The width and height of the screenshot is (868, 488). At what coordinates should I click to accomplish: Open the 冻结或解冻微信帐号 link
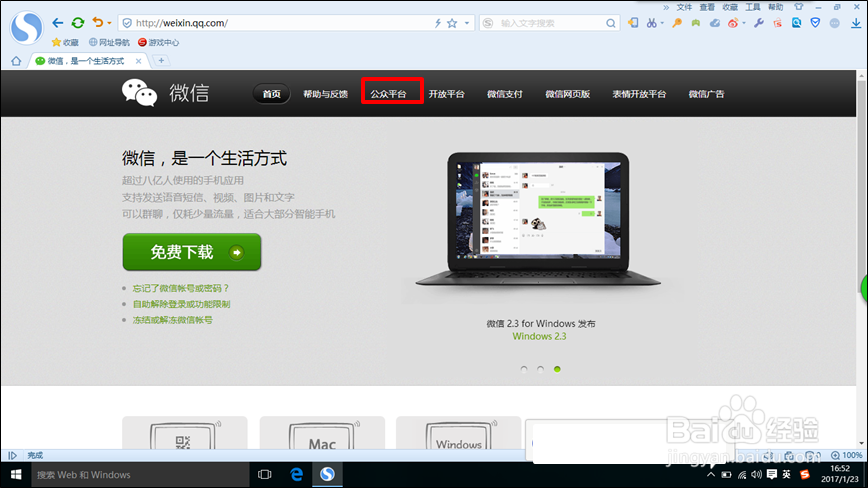173,320
